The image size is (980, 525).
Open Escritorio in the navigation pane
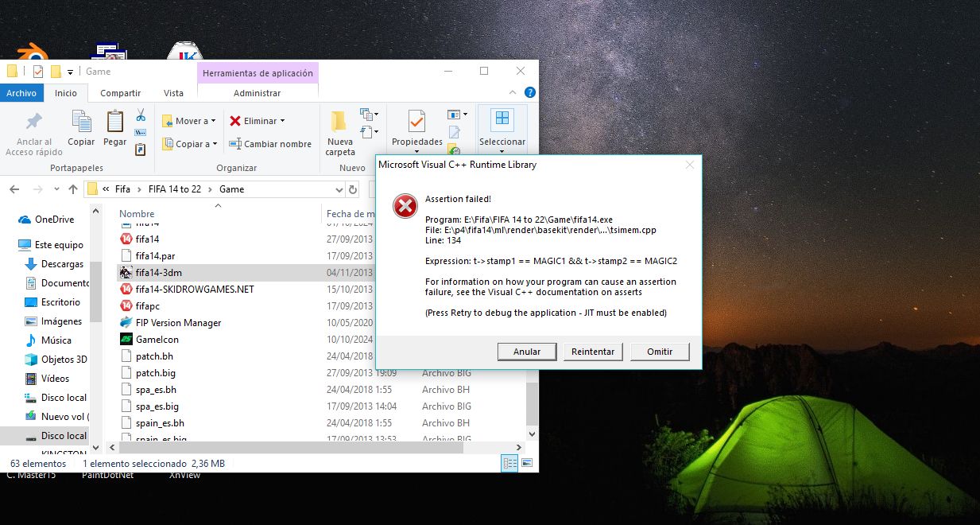(53, 302)
